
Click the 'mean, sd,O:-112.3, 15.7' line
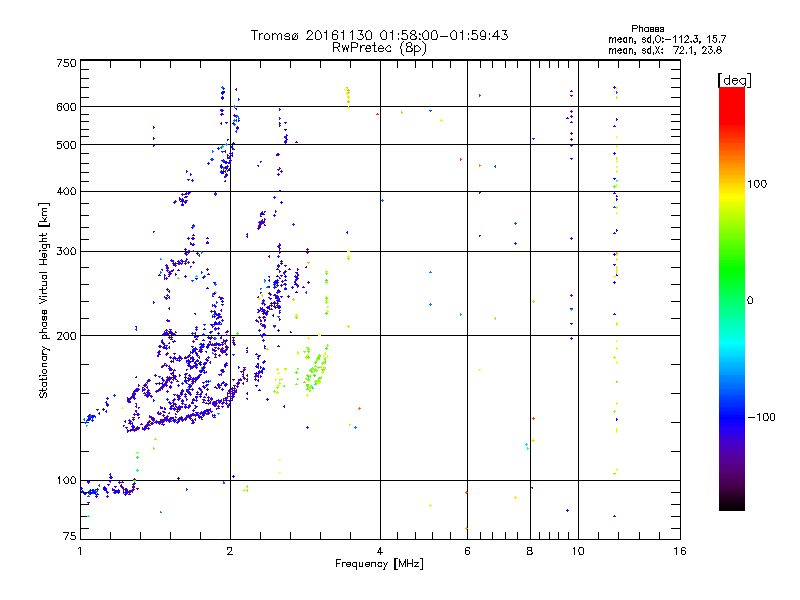pyautogui.click(x=667, y=39)
